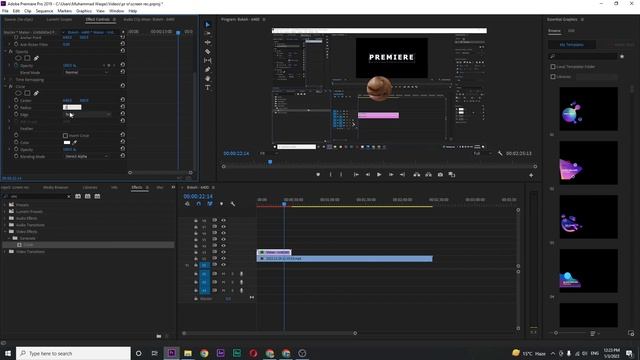Create ellipse mask under Circle effect
Screen dimensions: 640x360
click(x=18, y=93)
